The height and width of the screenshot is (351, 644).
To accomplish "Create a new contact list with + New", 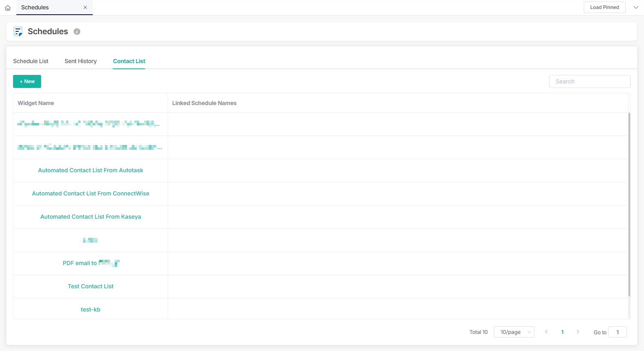I will 27,81.
